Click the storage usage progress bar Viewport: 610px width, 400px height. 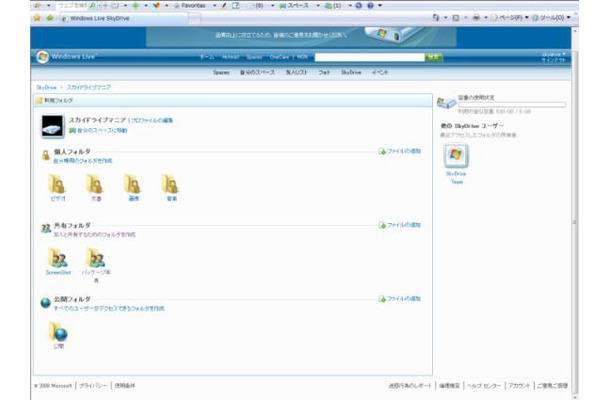tap(512, 105)
